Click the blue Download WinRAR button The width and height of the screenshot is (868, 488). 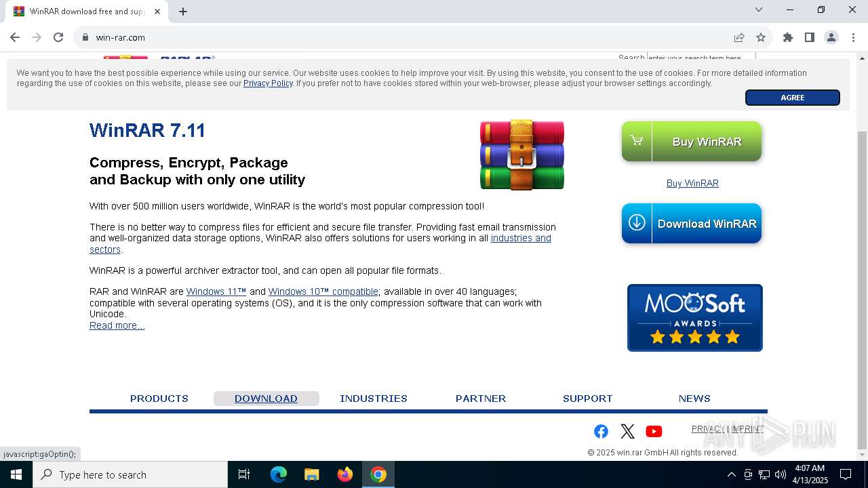point(692,224)
